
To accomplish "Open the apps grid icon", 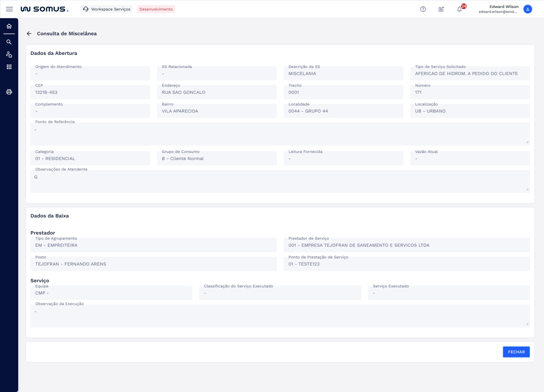I will pos(9,67).
